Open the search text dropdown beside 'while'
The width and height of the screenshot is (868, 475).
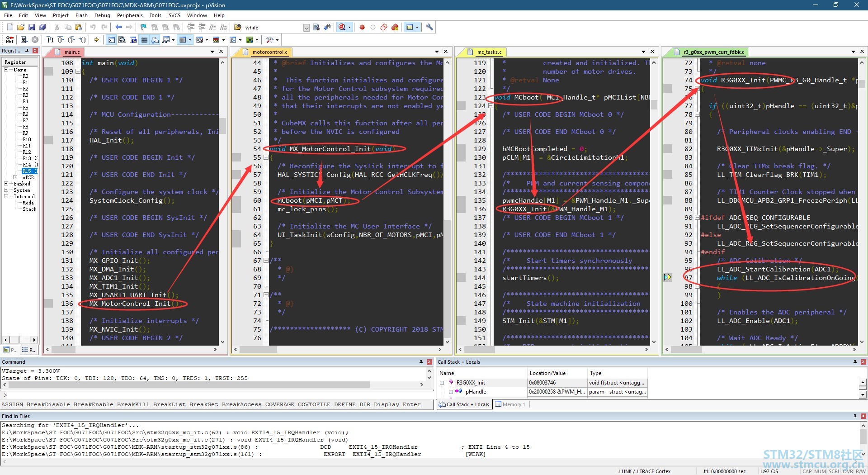tap(307, 28)
